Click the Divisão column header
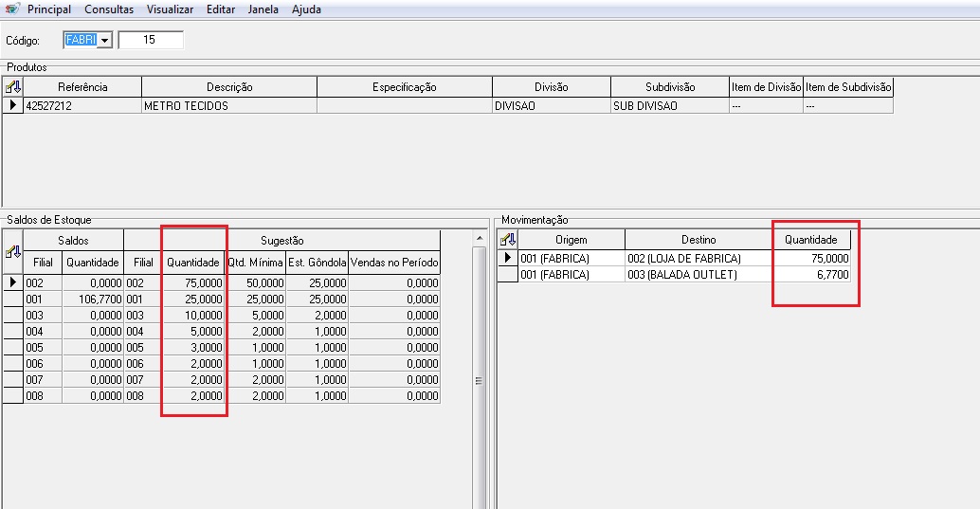The image size is (980, 509). (x=552, y=87)
